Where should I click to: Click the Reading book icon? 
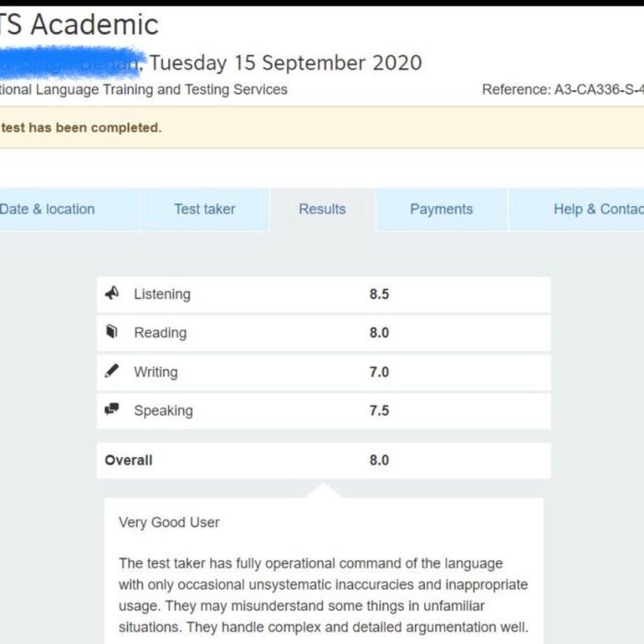111,331
